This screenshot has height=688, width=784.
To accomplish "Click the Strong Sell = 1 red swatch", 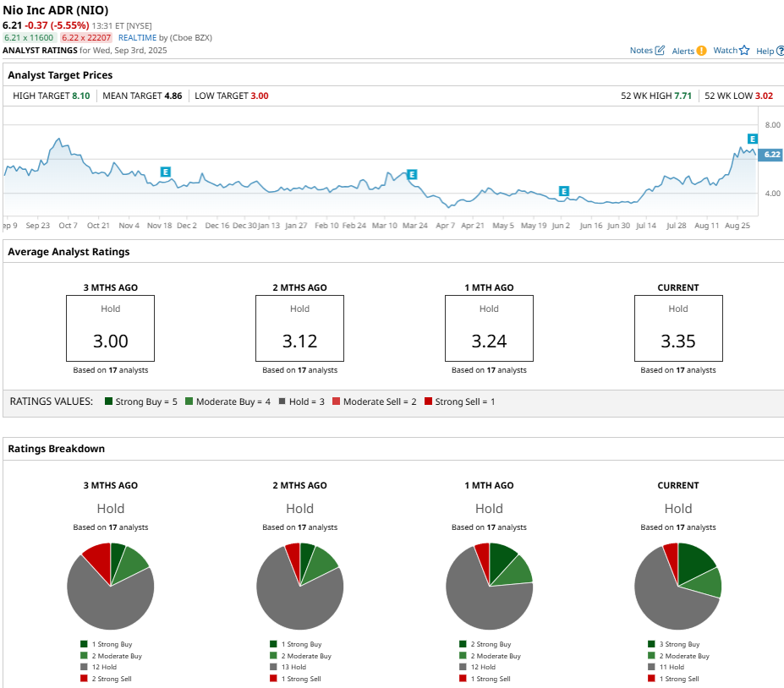I will tap(428, 401).
